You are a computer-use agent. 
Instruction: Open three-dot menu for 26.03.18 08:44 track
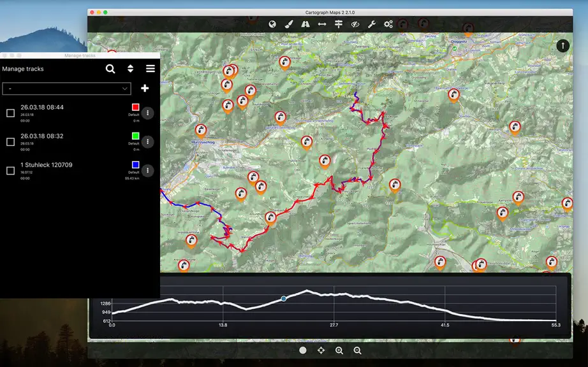148,113
